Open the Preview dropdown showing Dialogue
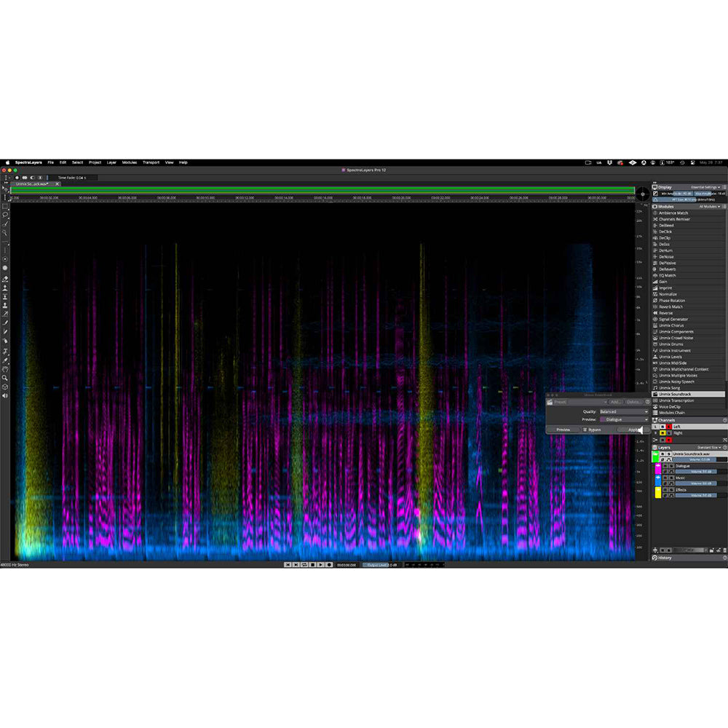728x728 pixels. tap(626, 419)
